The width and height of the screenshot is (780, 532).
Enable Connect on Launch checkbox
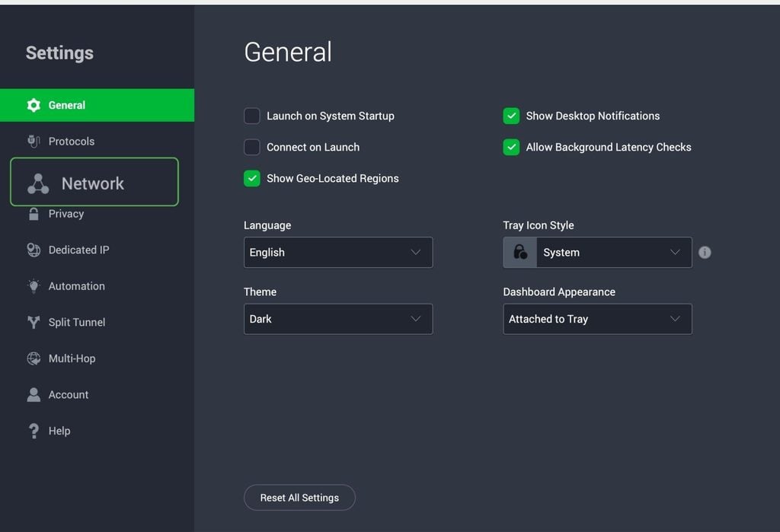tap(251, 147)
